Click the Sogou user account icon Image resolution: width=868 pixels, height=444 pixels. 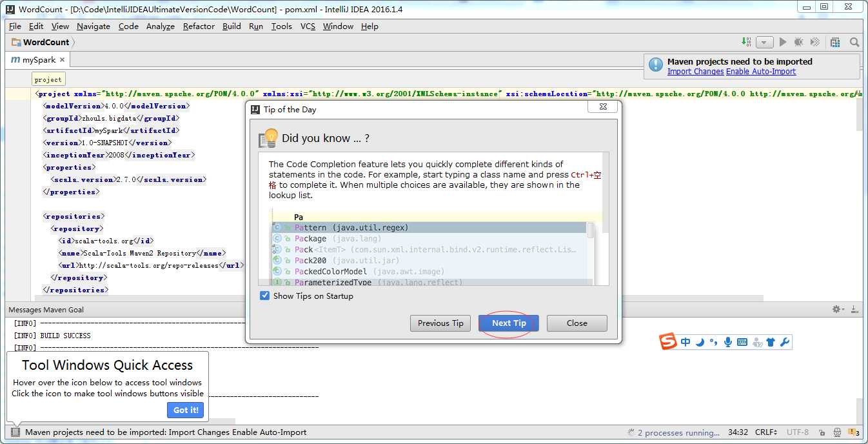tap(757, 342)
